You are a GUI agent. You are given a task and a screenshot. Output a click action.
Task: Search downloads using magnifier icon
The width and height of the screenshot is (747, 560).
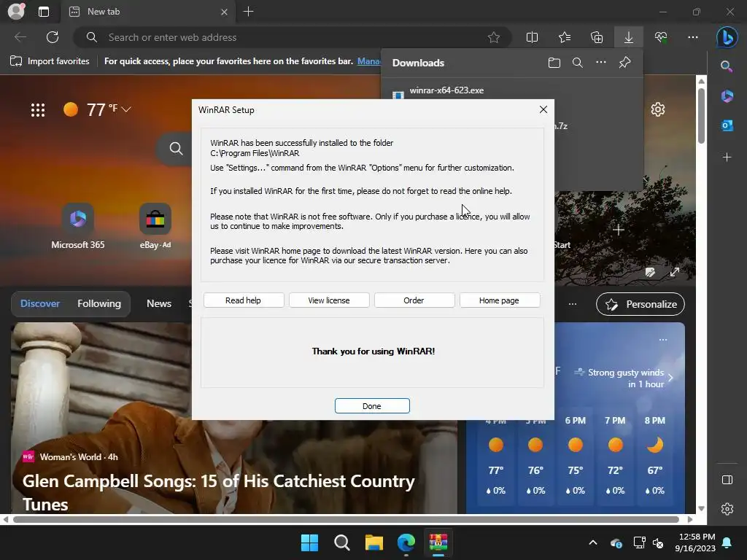(x=578, y=63)
